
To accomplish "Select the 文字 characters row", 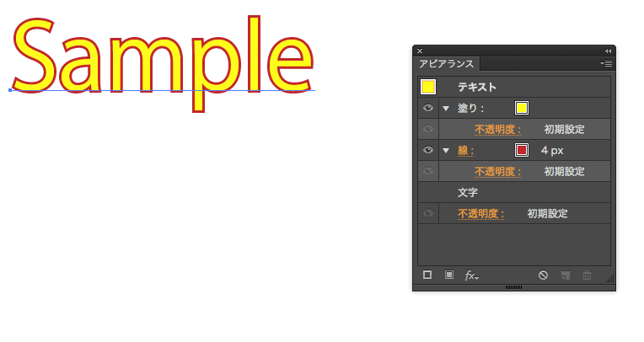I will [514, 192].
